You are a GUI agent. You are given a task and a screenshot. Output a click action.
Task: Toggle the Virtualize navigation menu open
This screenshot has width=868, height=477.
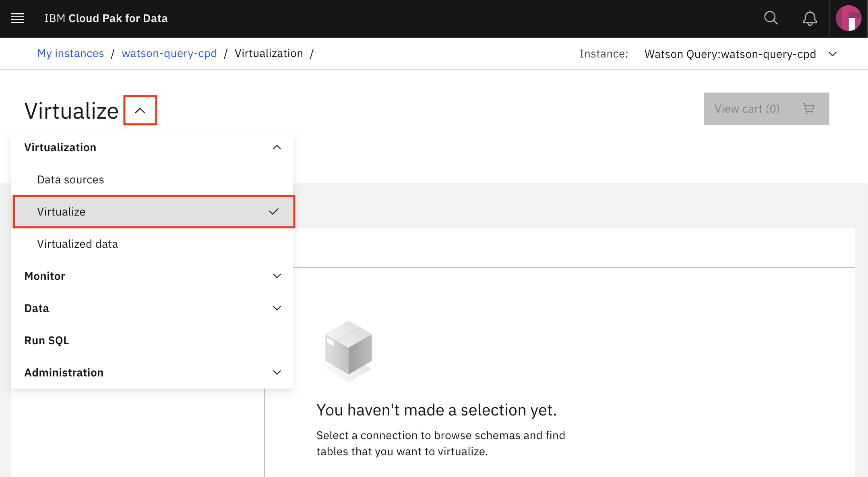140,109
